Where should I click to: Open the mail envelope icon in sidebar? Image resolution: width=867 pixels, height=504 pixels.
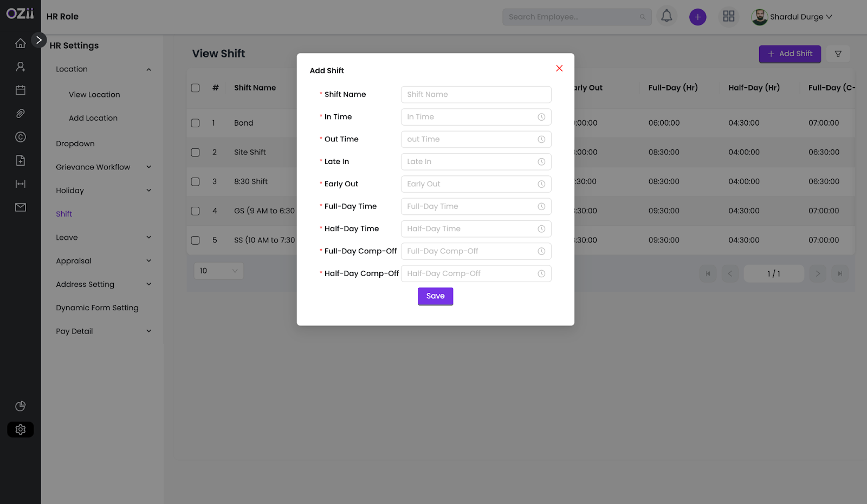tap(21, 207)
